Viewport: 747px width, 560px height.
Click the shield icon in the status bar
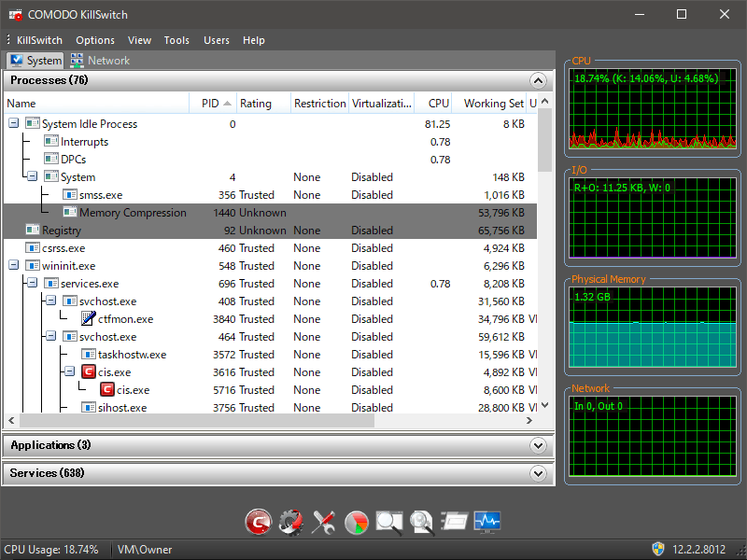657,550
